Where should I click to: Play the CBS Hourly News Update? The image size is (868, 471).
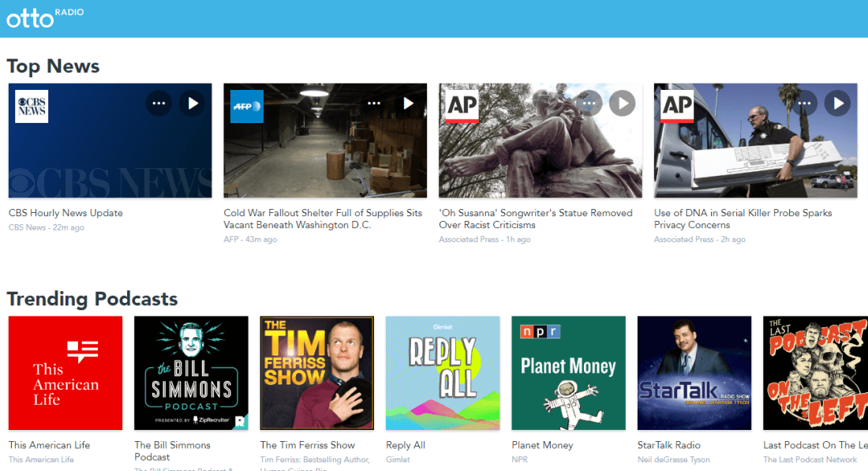(x=192, y=103)
